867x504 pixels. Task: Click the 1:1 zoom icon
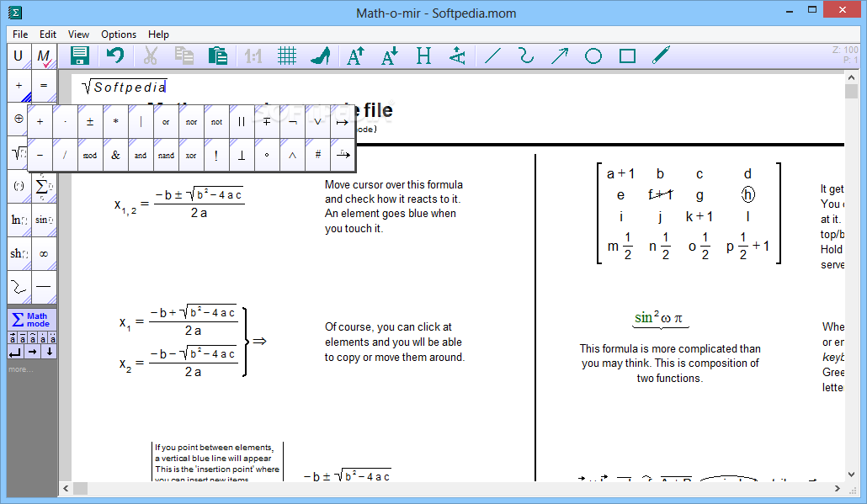point(253,56)
